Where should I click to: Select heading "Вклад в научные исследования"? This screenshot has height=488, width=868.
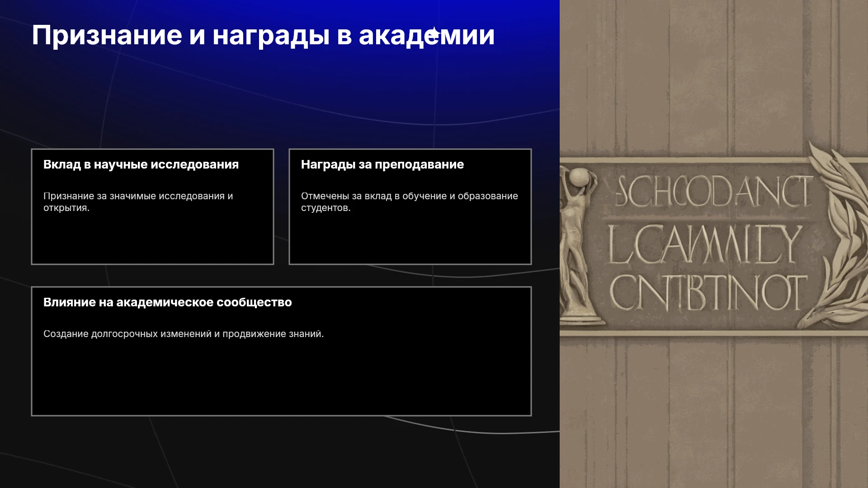[x=141, y=164]
